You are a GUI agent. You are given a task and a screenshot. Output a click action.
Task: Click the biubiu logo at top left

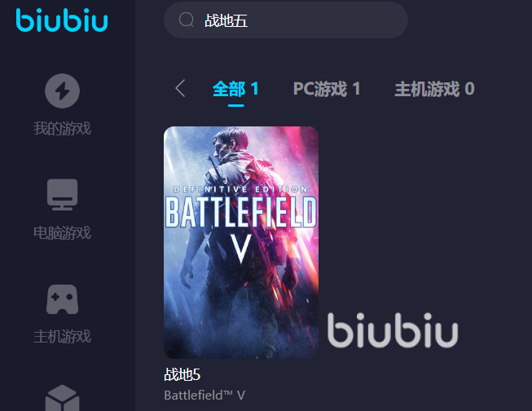coord(62,20)
